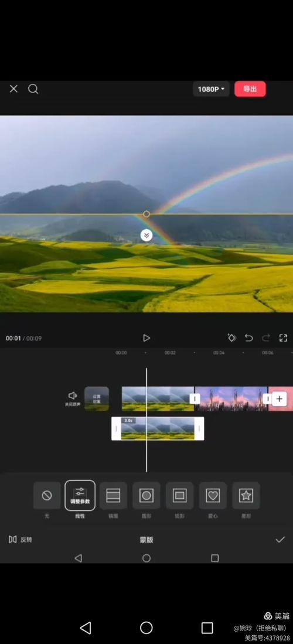Select the overlay clip's left trim handle
The height and width of the screenshot is (644, 293).
116,429
